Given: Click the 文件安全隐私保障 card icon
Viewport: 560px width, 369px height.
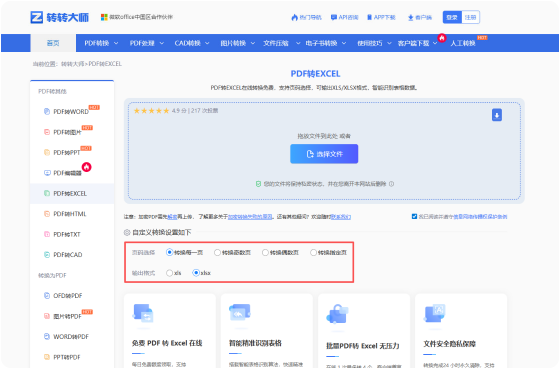Looking at the screenshot, I should tap(434, 314).
